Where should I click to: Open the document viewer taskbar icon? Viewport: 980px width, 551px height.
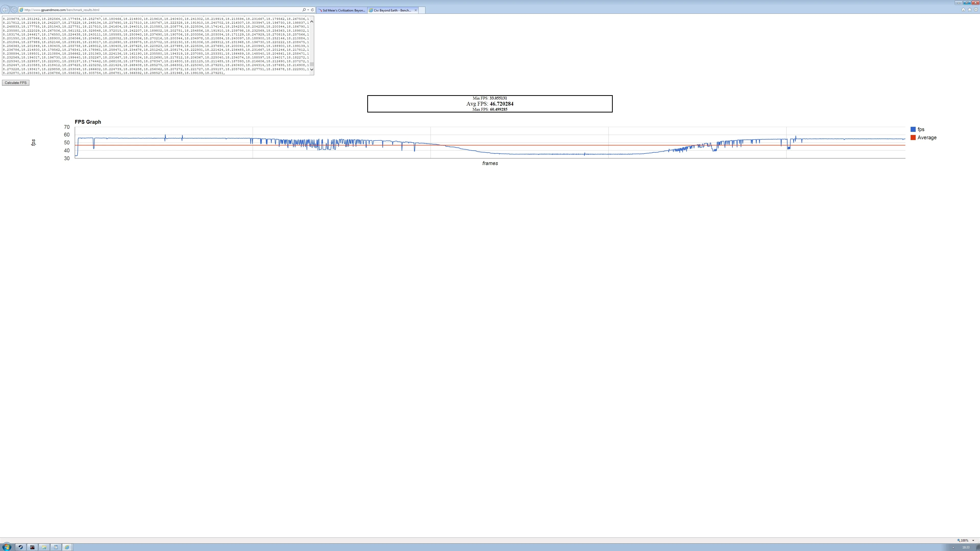56,547
